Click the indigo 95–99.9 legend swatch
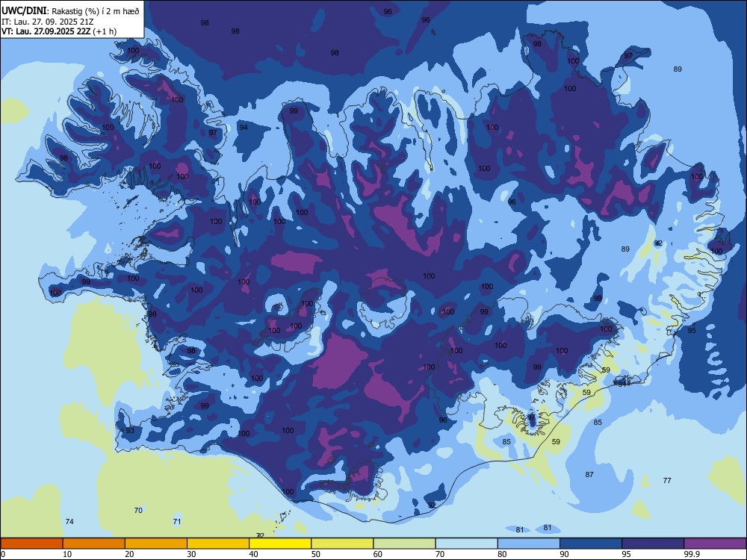747x560 pixels. (653, 544)
